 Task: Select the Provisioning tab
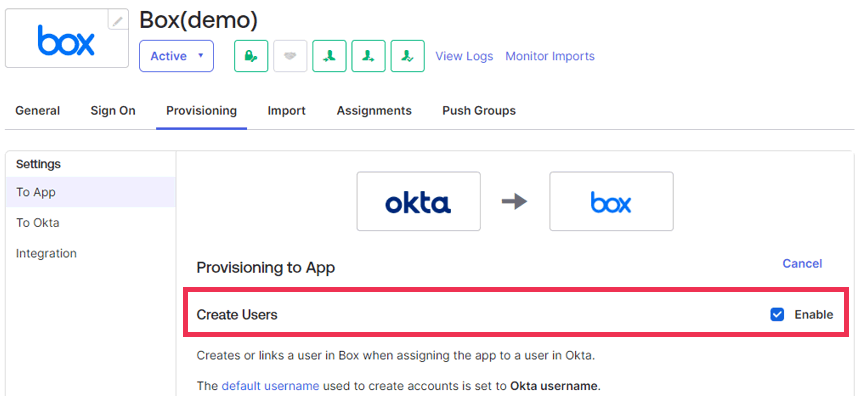[x=201, y=110]
